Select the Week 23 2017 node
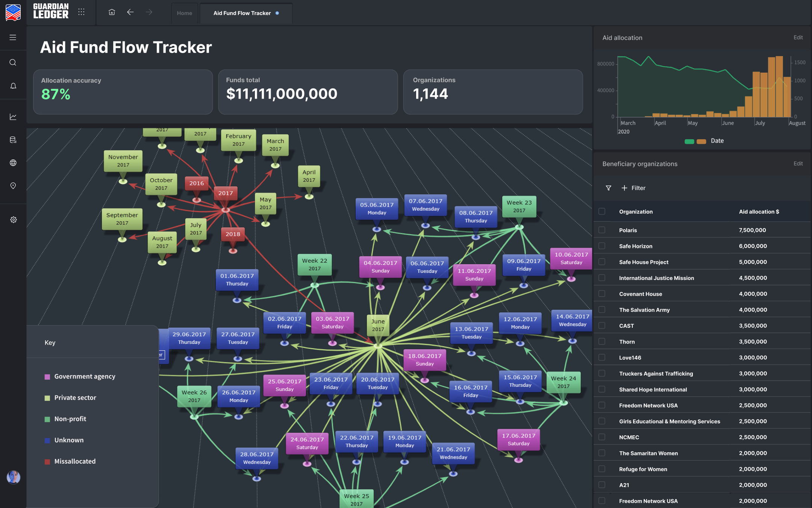 (x=519, y=206)
